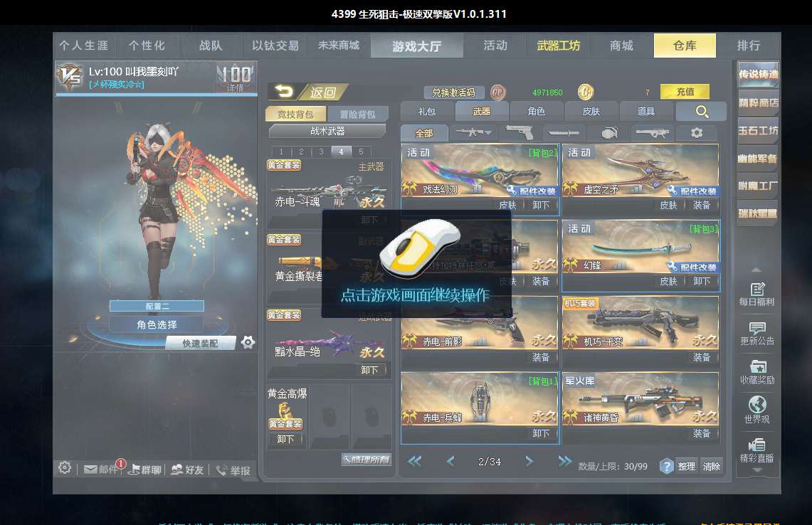
Task: Select the 武器 category tab
Action: 482,111
